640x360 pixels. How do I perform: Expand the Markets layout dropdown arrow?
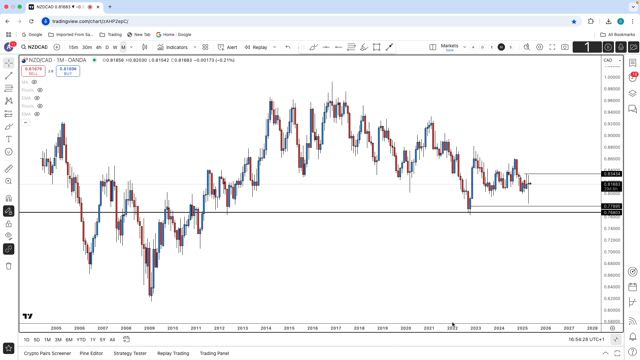(464, 47)
